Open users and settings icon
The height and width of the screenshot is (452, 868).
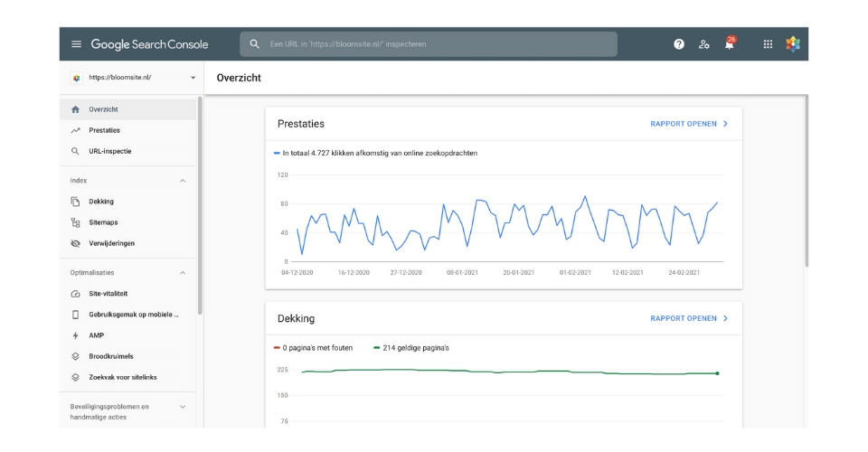(x=703, y=44)
